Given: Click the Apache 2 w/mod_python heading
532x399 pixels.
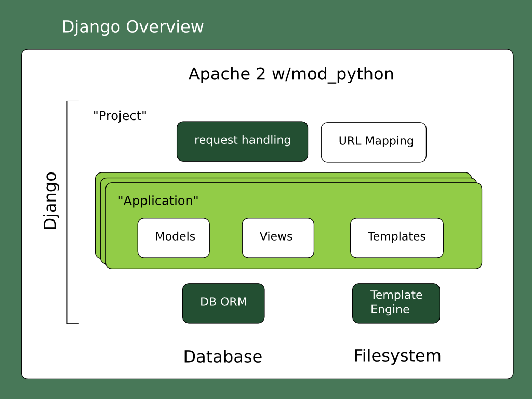Looking at the screenshot, I should point(291,75).
